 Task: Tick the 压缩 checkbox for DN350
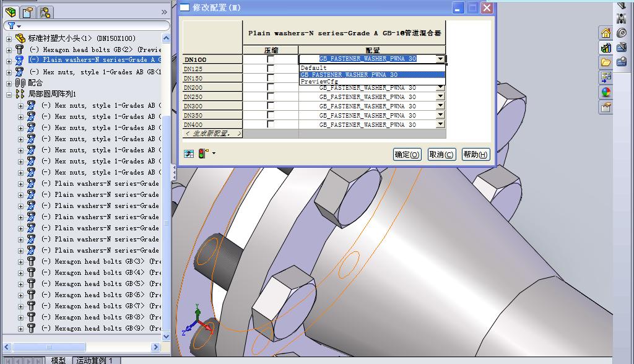coord(271,115)
